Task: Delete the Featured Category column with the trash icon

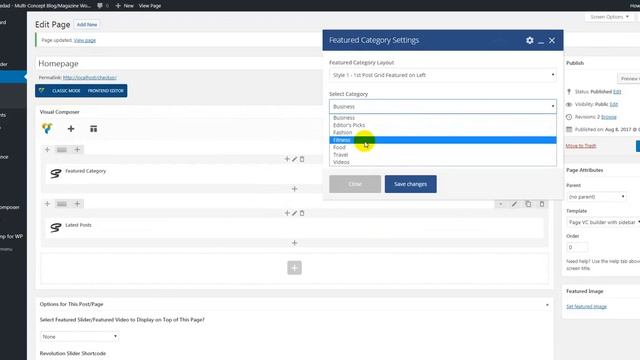Action: 302,159
